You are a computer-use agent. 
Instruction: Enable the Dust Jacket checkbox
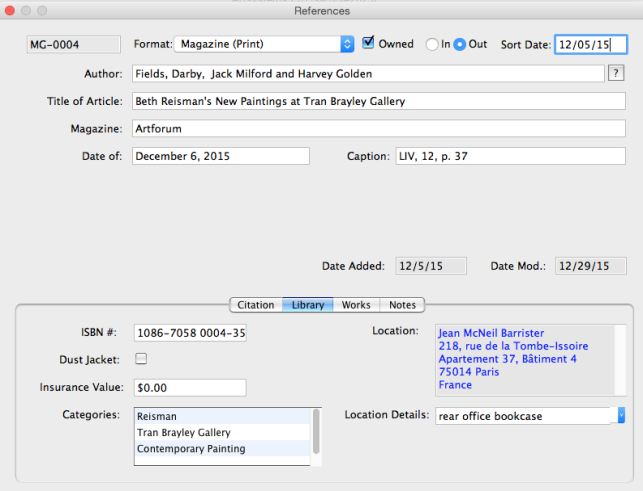(141, 359)
